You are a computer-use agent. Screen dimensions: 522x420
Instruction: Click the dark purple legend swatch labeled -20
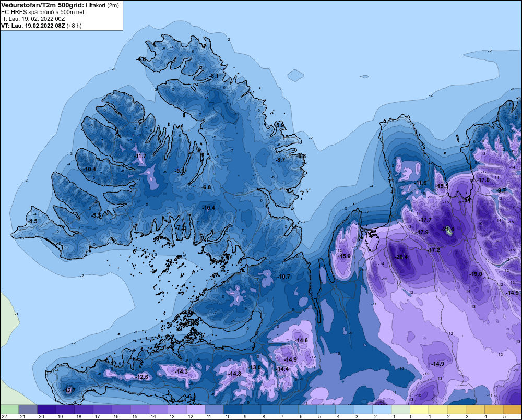pyautogui.click(x=46, y=409)
